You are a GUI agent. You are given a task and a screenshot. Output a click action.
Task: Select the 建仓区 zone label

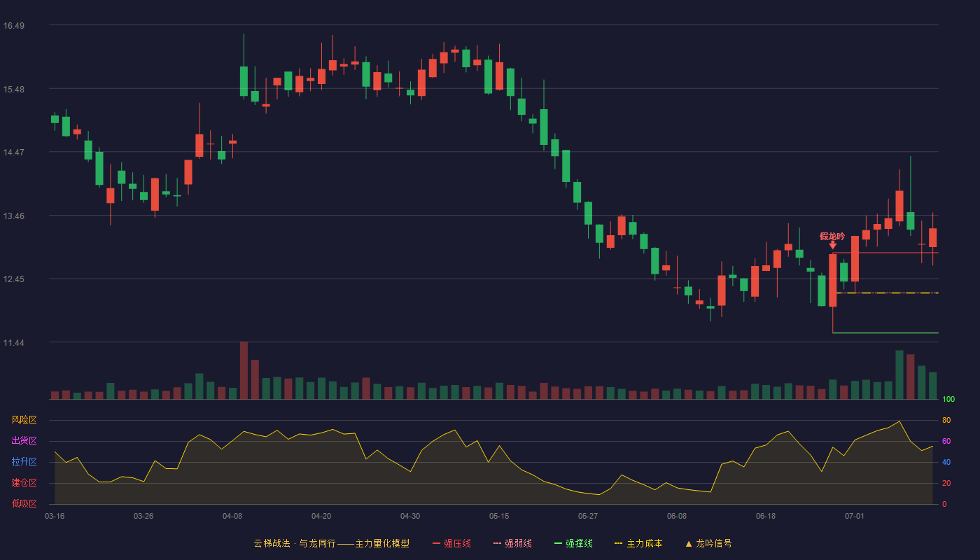pyautogui.click(x=24, y=483)
